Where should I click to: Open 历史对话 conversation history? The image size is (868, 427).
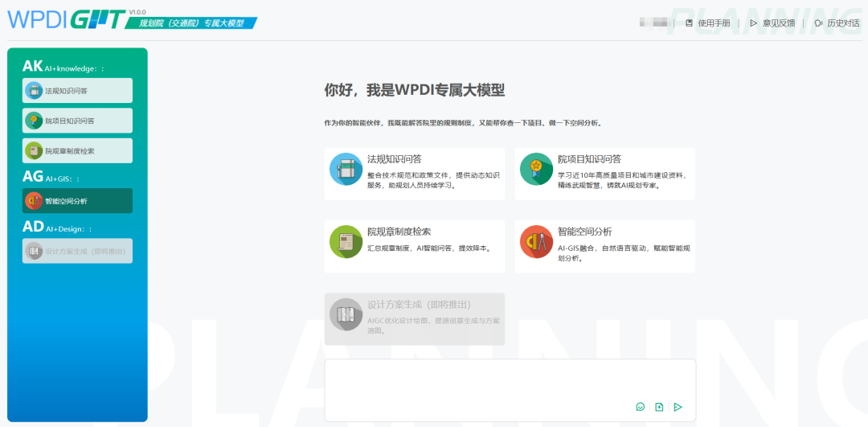pos(837,23)
